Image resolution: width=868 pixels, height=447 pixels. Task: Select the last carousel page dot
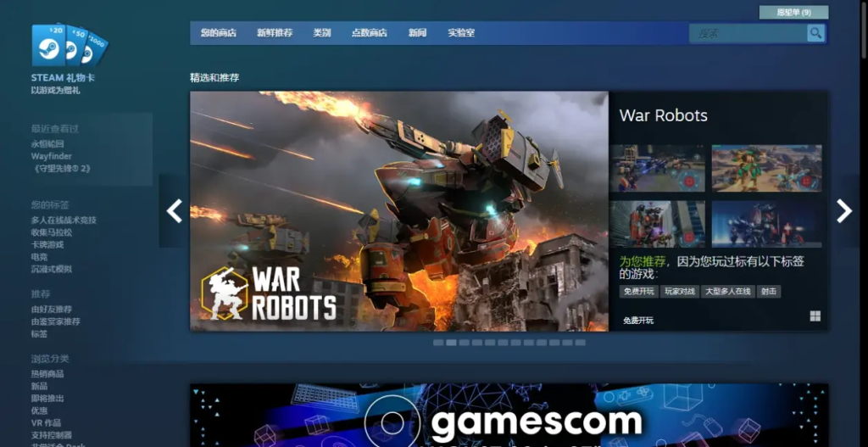tap(580, 343)
